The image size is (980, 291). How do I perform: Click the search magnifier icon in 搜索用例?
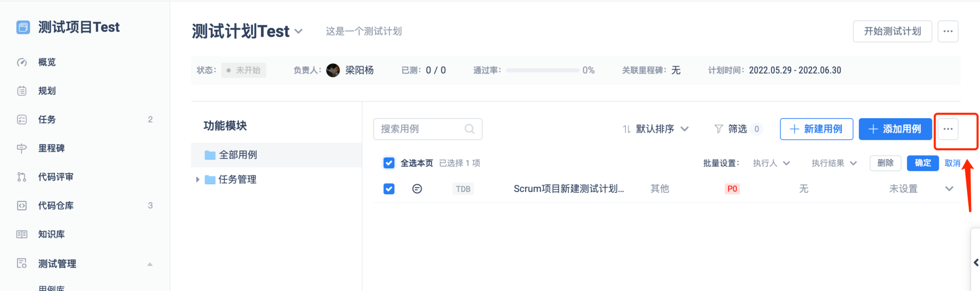469,129
